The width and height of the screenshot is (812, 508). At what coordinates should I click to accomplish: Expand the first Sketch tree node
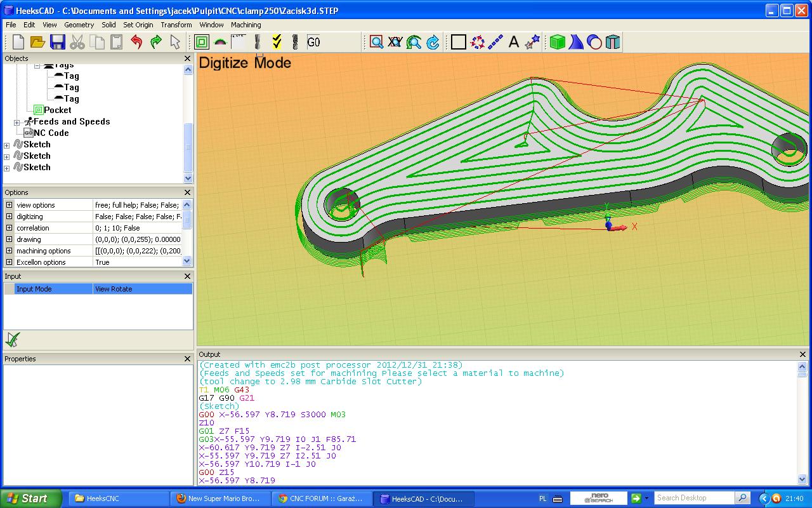[7, 145]
